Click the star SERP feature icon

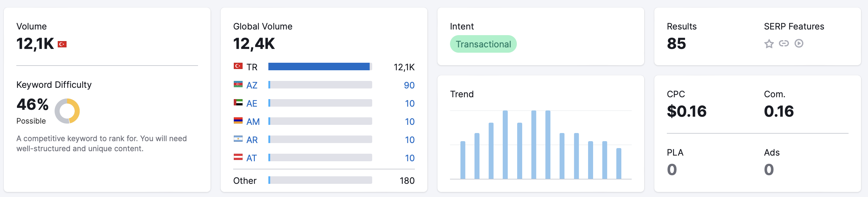(769, 44)
